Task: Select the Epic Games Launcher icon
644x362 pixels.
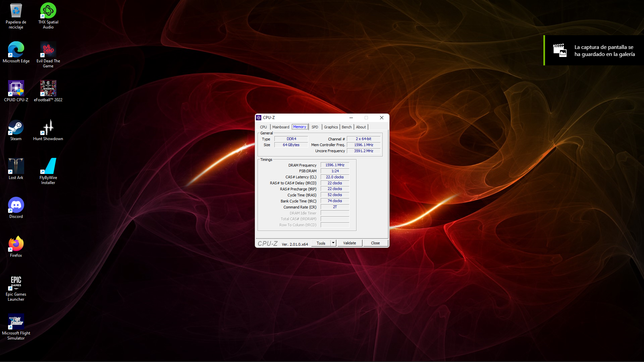Action: [x=16, y=283]
